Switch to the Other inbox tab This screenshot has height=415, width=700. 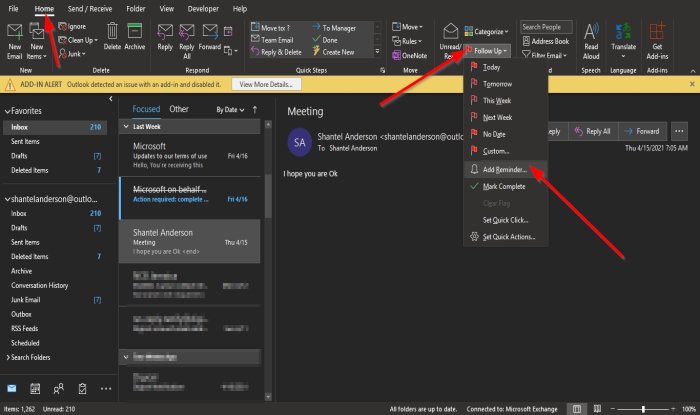click(179, 109)
